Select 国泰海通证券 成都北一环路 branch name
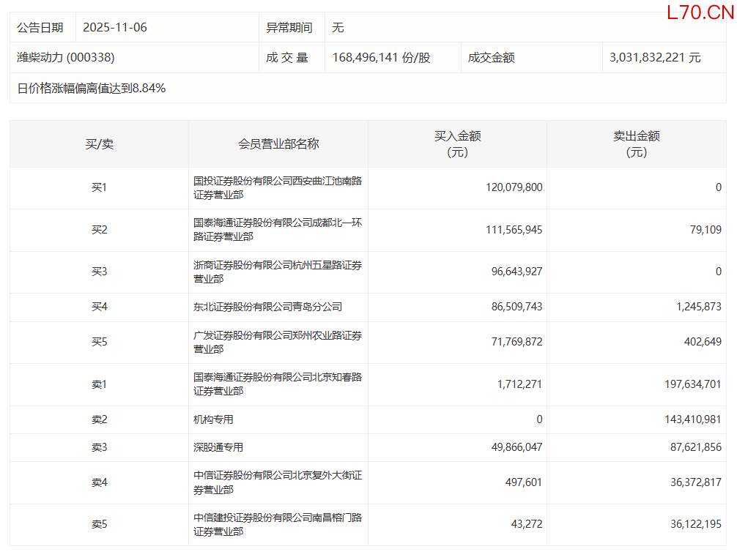Viewport: 737px width, 560px height. pyautogui.click(x=278, y=230)
